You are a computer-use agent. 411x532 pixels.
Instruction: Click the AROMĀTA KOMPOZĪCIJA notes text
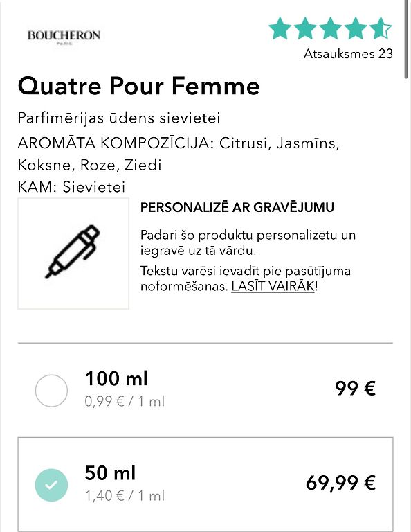click(179, 154)
